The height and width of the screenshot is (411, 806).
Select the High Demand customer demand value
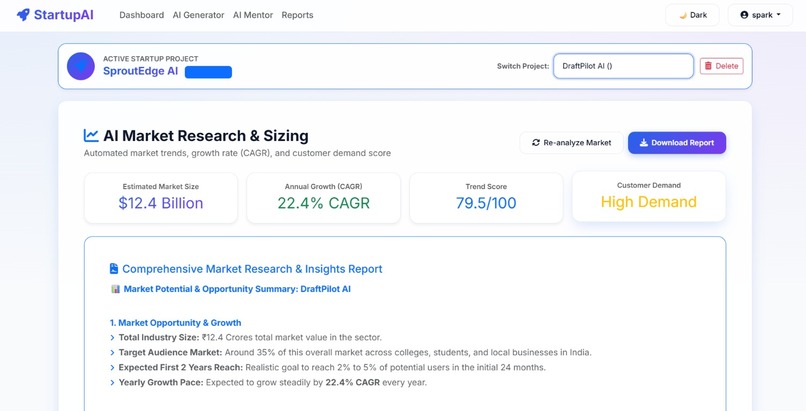point(649,202)
